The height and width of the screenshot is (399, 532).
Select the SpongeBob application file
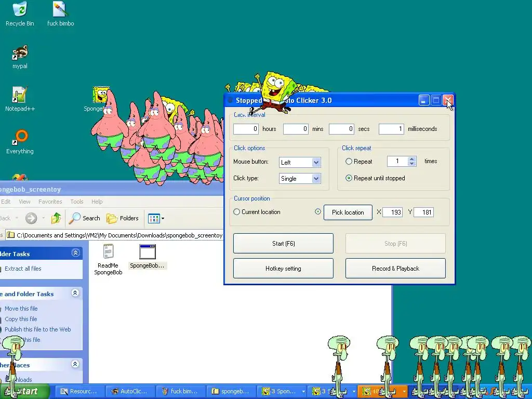[147, 257]
